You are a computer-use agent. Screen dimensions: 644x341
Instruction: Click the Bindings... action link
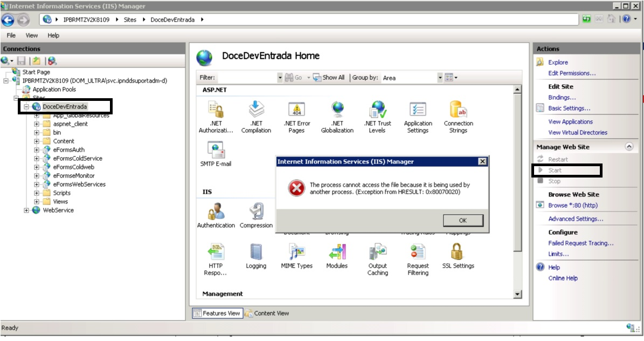coord(562,98)
